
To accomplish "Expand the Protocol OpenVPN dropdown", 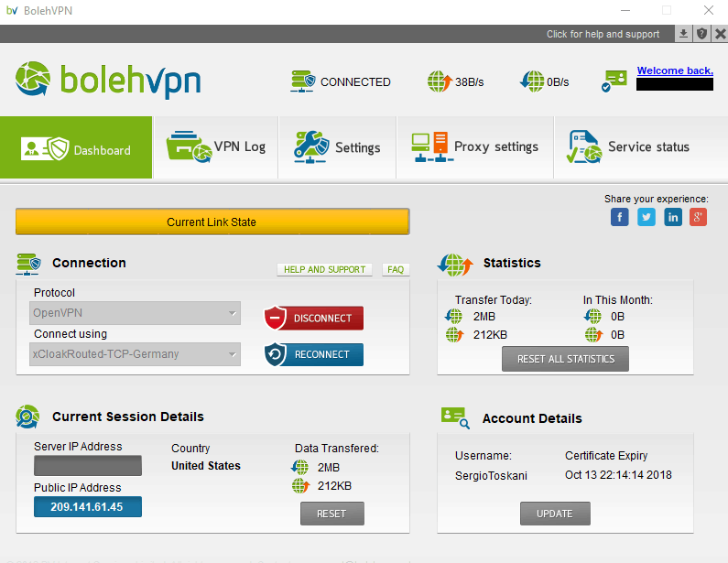I will pos(135,313).
